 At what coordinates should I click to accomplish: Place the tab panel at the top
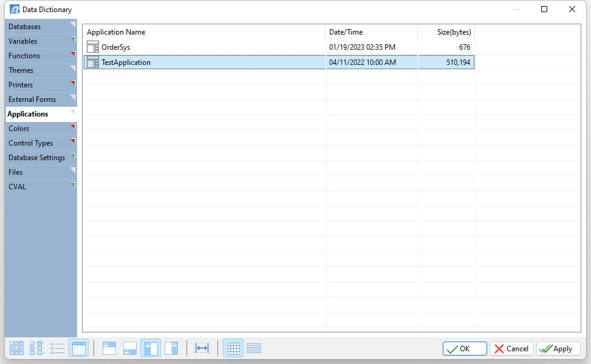click(109, 348)
